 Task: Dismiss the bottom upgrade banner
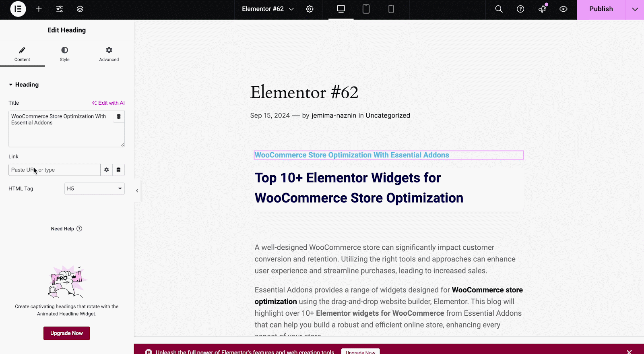tap(629, 352)
